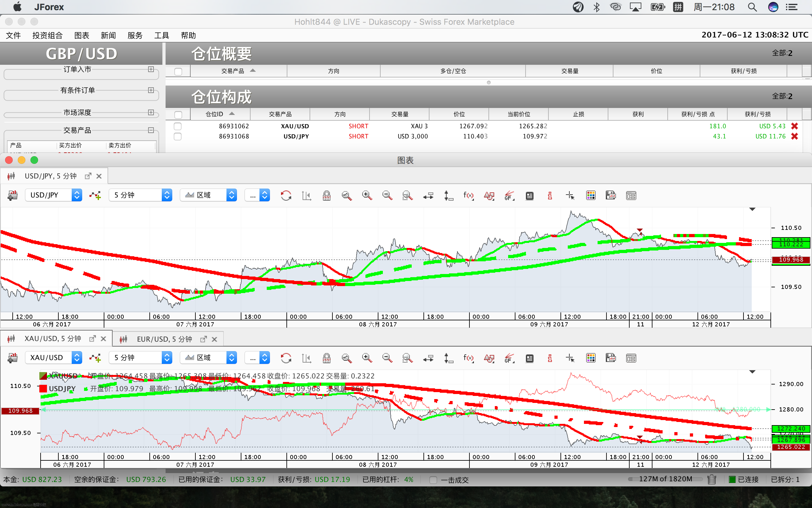
Task: Click the lock icon in USD/JPY chart toolbar
Action: 326,195
